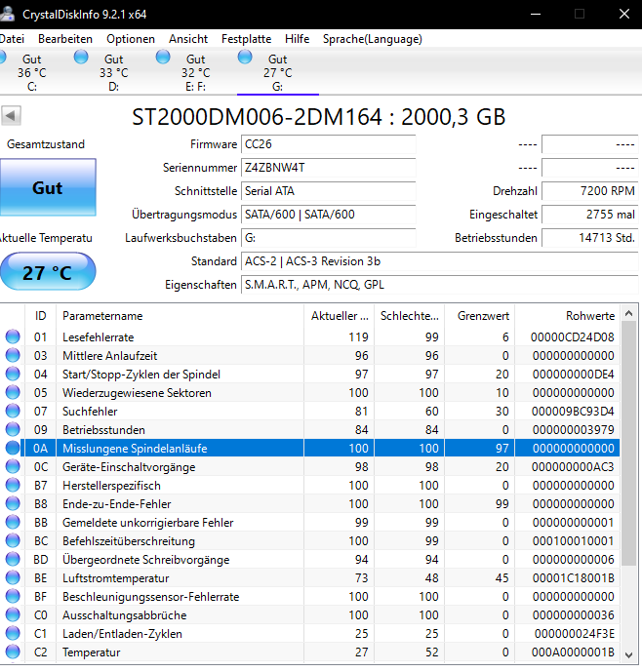Click the Eingeschaltet field 2755 mal
The width and height of the screenshot is (642, 672).
click(590, 215)
